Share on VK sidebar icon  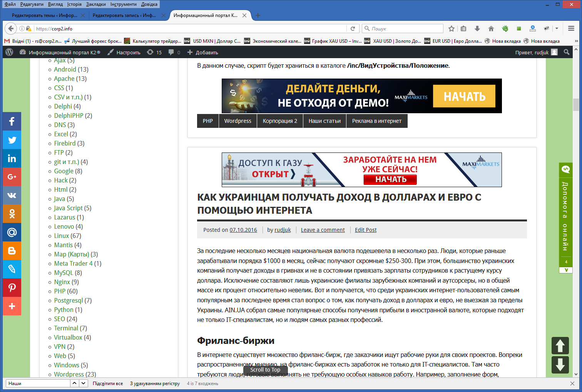click(12, 195)
